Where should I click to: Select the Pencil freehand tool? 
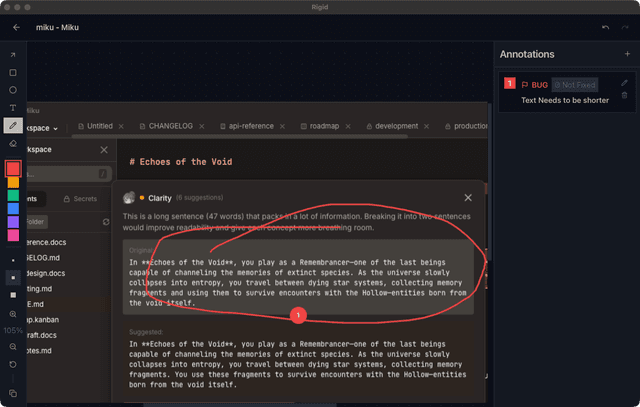pyautogui.click(x=13, y=125)
